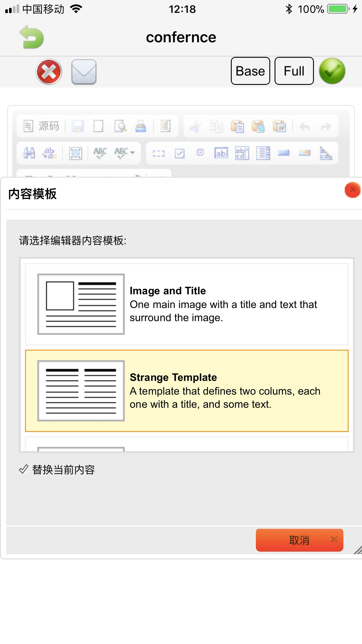
Task: Tap the conference page title
Action: tap(181, 37)
